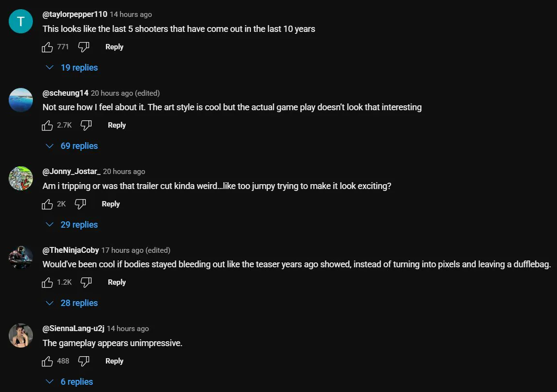The height and width of the screenshot is (392, 557).
Task: Like @scheung14's comment about art style
Action: click(x=47, y=125)
